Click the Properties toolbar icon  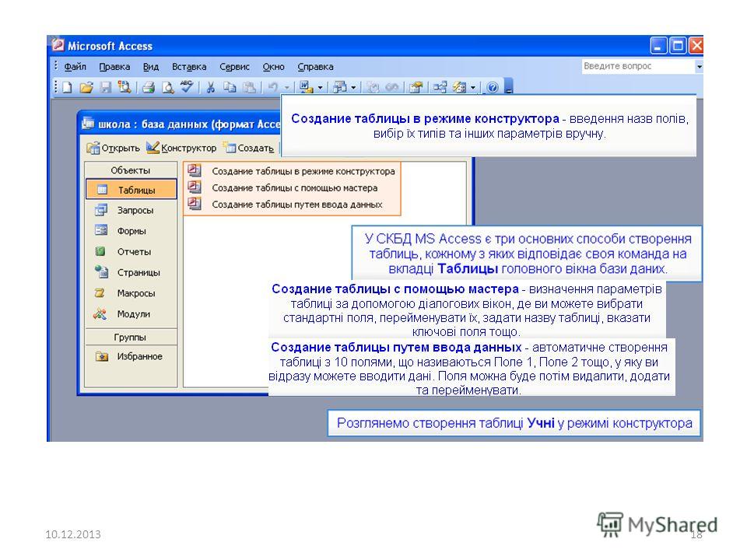pos(416,87)
